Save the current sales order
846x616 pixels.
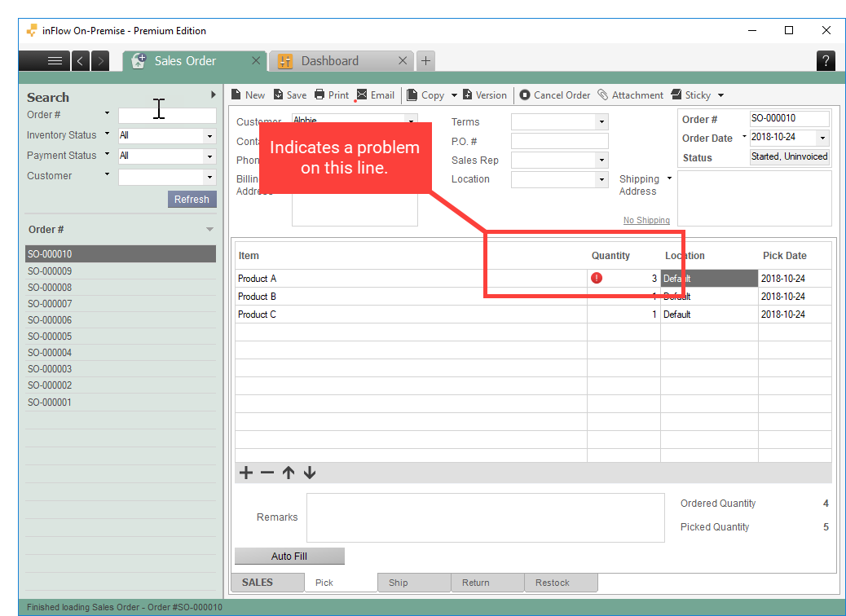click(x=290, y=95)
